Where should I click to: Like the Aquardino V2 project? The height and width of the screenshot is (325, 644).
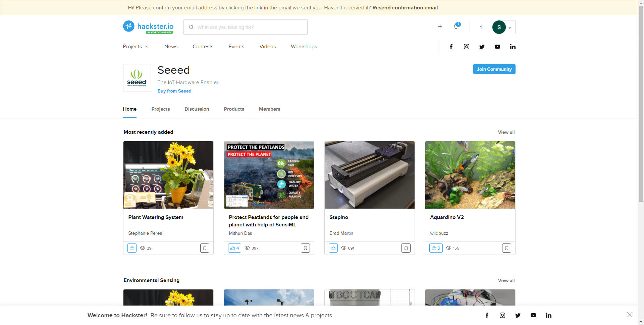point(436,248)
